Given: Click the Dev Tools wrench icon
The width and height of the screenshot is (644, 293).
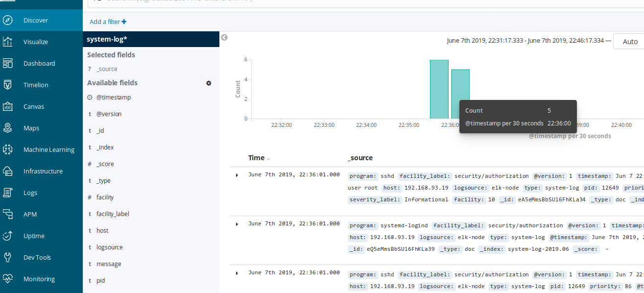Looking at the screenshot, I should pos(7,257).
